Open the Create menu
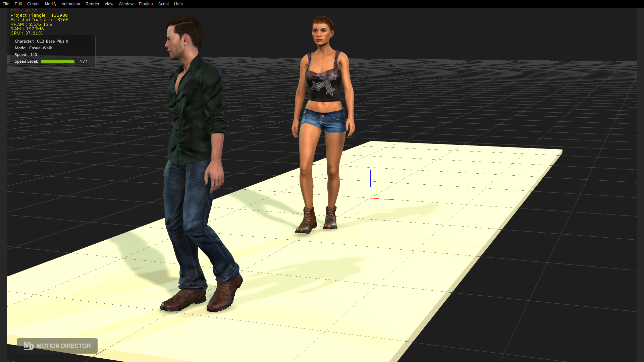 click(x=33, y=4)
